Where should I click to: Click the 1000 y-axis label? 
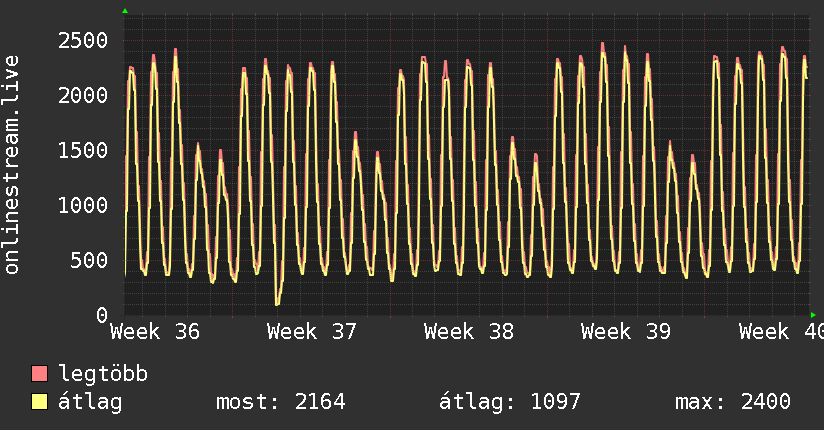click(83, 206)
